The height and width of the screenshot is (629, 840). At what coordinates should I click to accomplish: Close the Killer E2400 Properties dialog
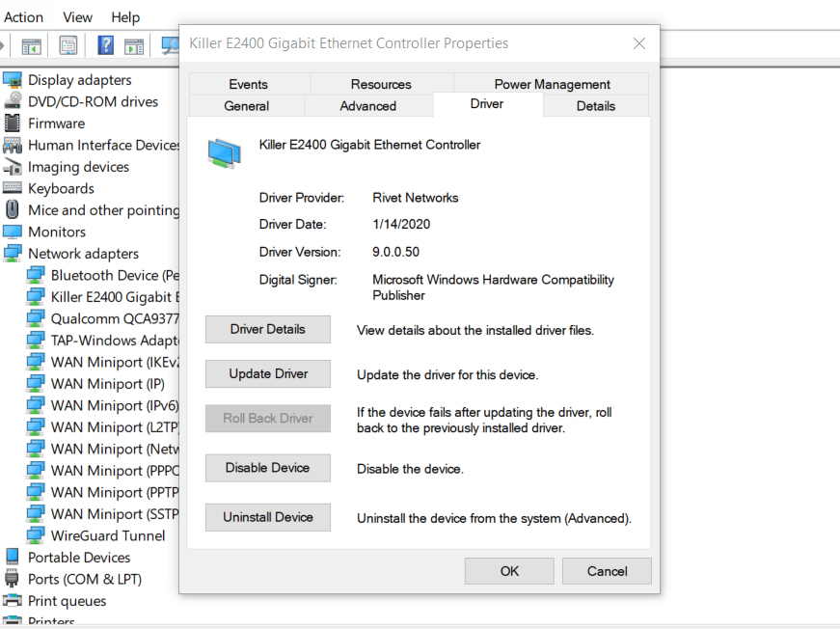(639, 43)
